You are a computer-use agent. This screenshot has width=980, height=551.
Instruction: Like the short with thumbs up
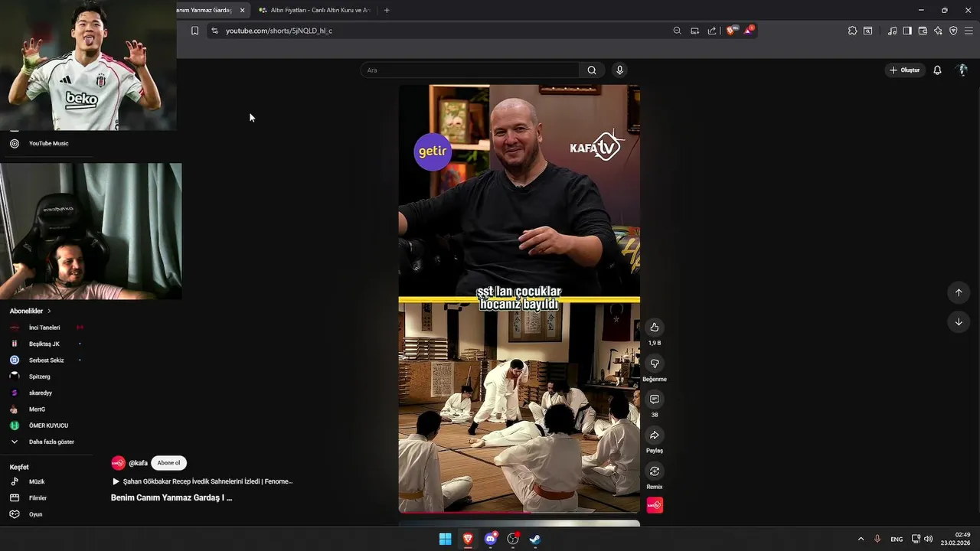(x=654, y=327)
